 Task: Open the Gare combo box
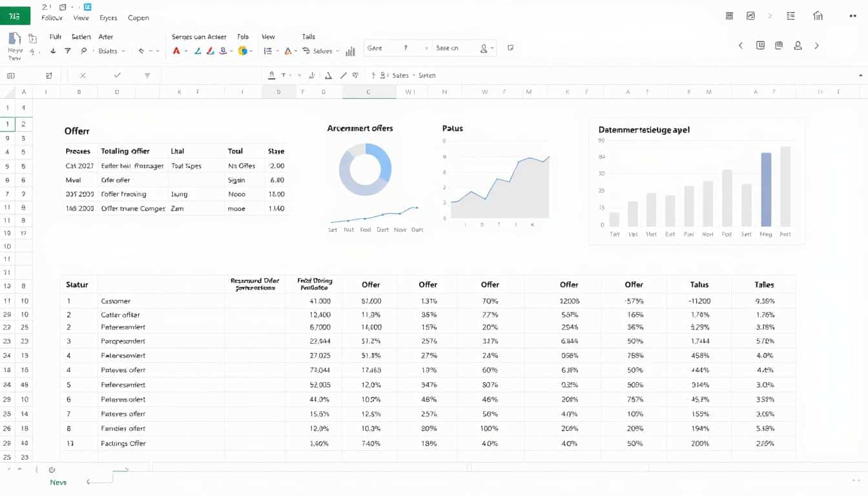click(397, 48)
